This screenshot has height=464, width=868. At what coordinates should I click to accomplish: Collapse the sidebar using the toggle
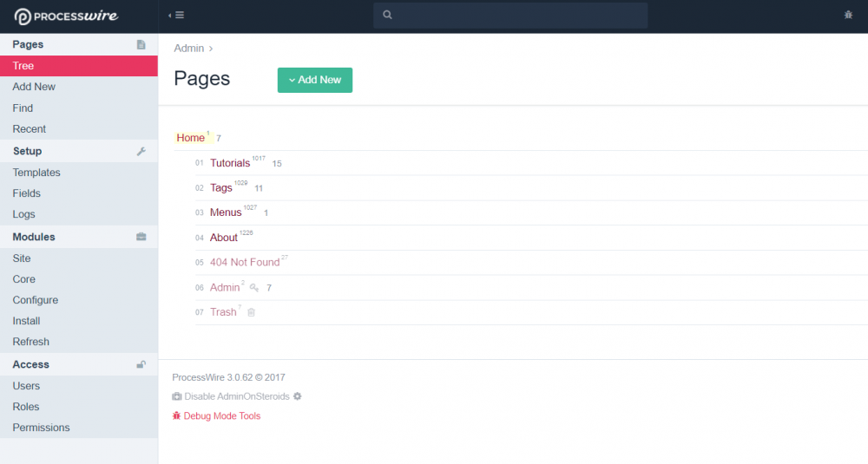pos(175,15)
